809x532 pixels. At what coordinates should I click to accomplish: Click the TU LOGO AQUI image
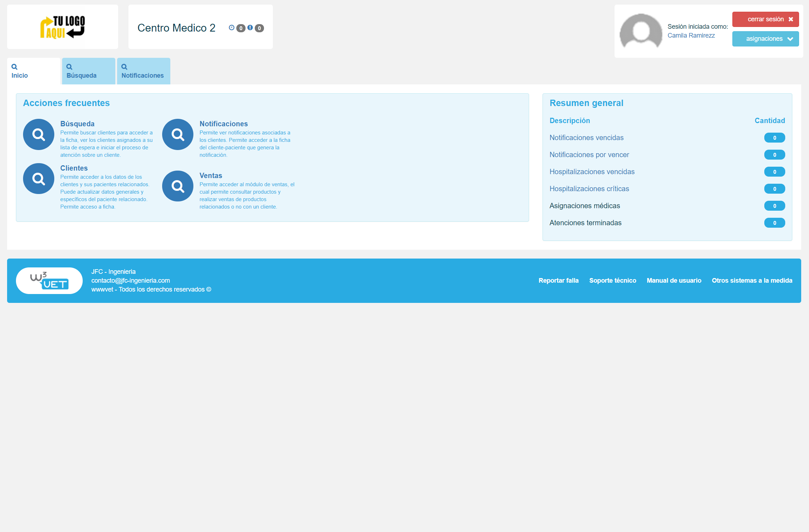(x=62, y=27)
